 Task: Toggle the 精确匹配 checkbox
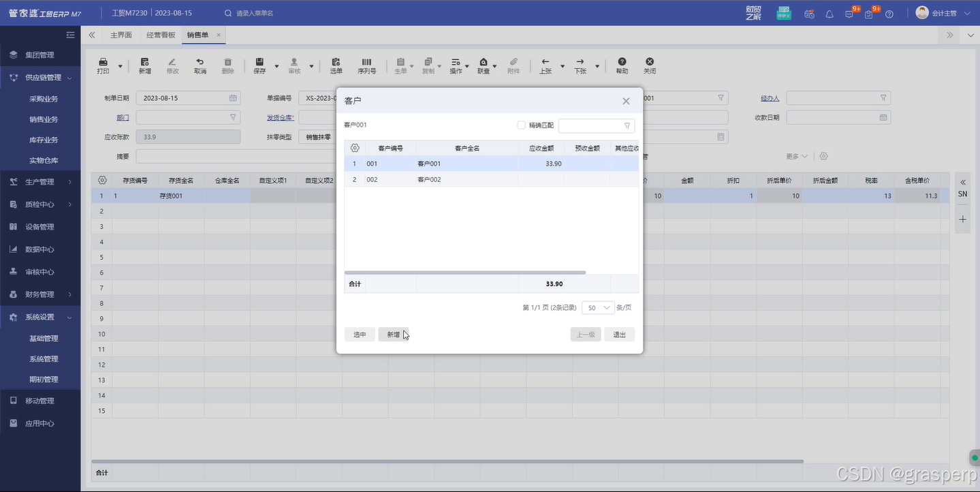522,125
